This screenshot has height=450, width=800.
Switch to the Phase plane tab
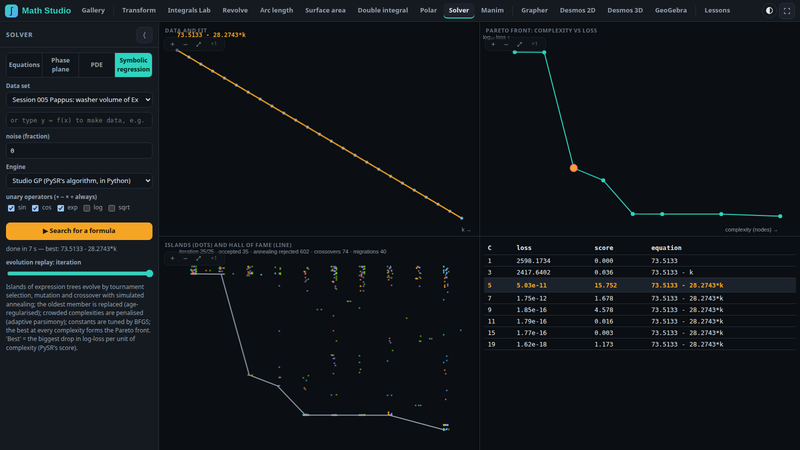(x=60, y=65)
